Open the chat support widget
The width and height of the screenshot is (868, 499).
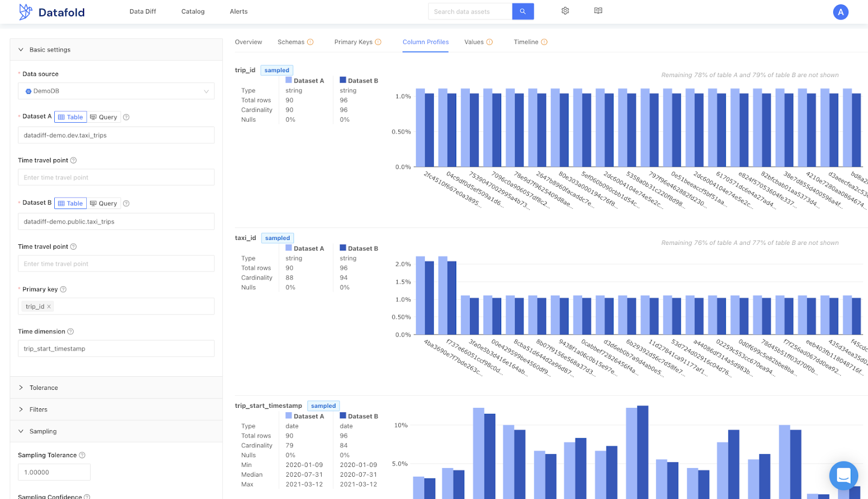click(844, 476)
